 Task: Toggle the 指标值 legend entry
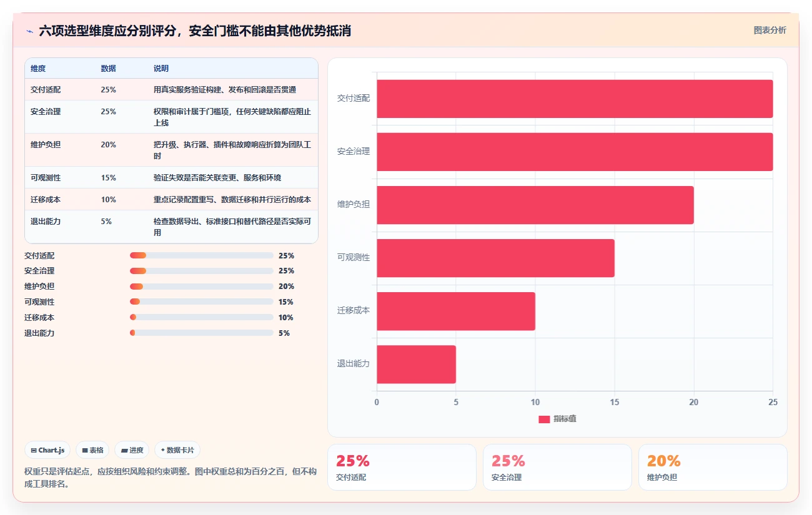tap(557, 419)
